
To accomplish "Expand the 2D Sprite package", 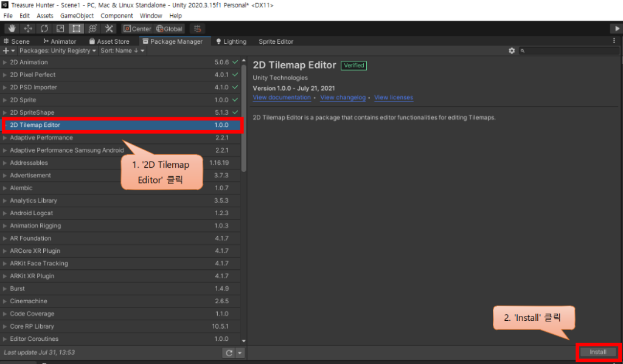I will click(5, 100).
